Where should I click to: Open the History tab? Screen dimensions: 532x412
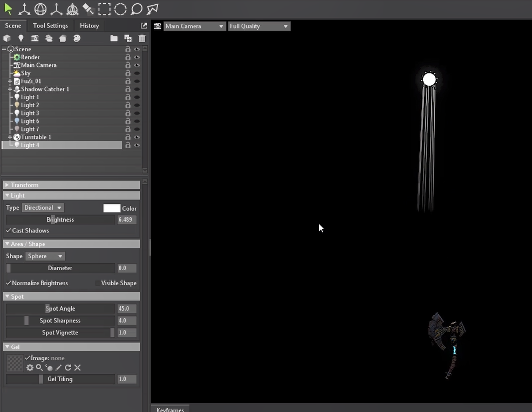click(89, 25)
